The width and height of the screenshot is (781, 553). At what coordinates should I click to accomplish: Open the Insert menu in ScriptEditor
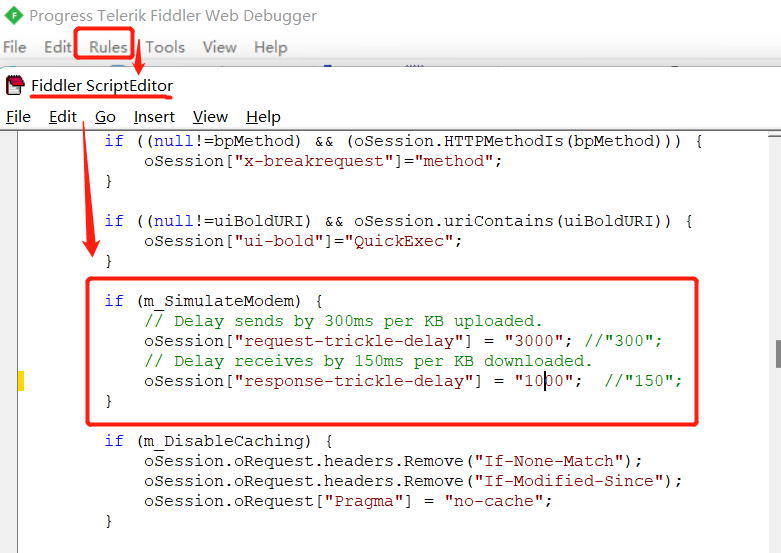coord(154,117)
